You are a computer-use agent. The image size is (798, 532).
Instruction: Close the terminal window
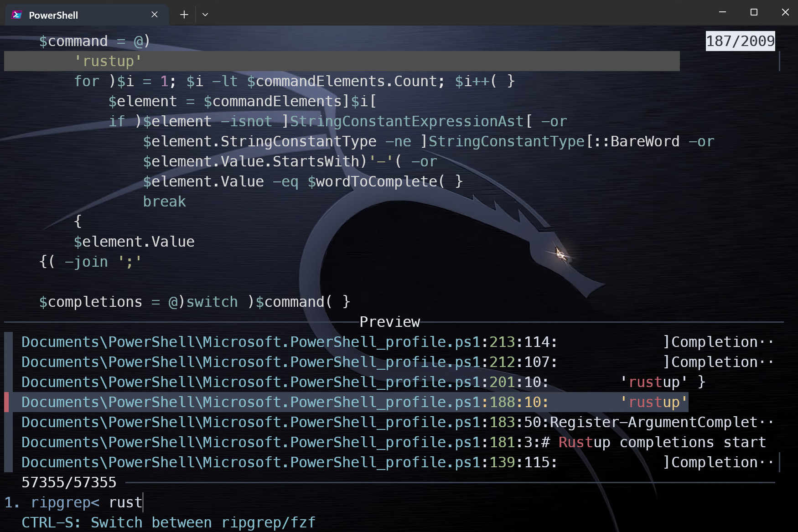pyautogui.click(x=785, y=12)
